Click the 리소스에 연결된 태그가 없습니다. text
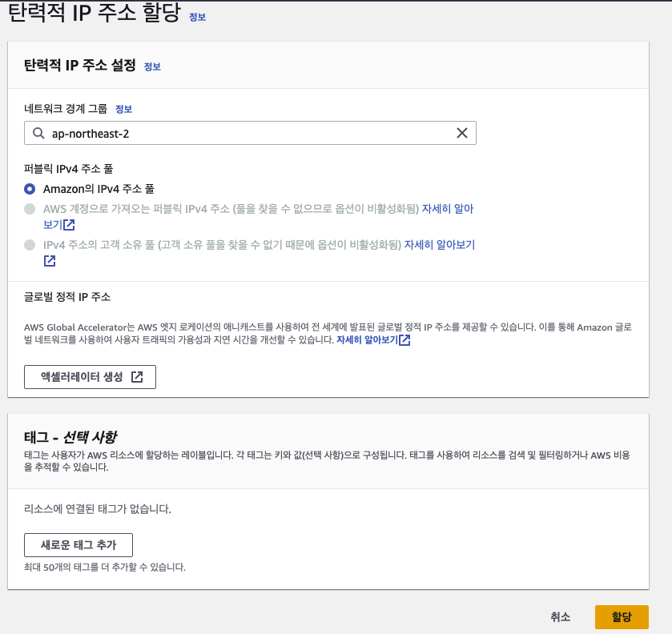The width and height of the screenshot is (672, 634). pyautogui.click(x=98, y=509)
